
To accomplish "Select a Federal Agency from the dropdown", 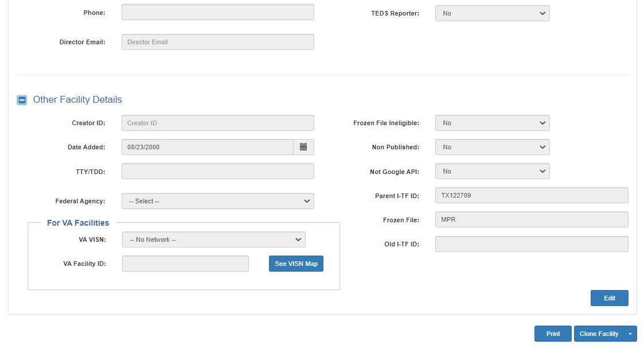I will click(217, 201).
